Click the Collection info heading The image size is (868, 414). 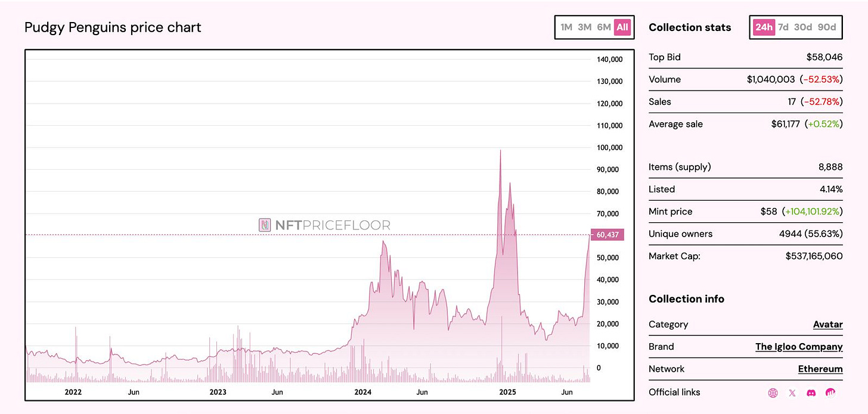(x=686, y=299)
